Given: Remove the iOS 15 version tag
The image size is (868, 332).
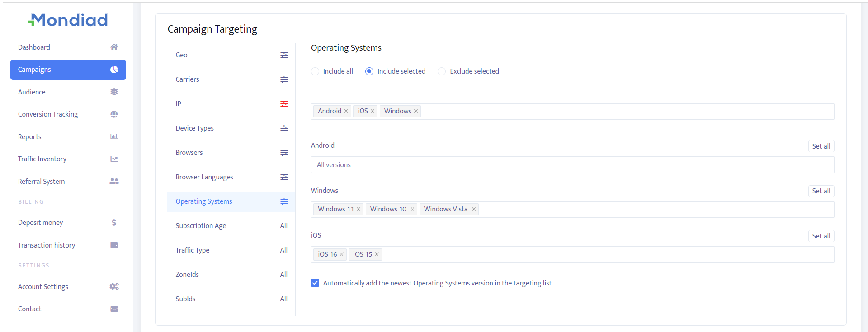Looking at the screenshot, I should (x=377, y=254).
